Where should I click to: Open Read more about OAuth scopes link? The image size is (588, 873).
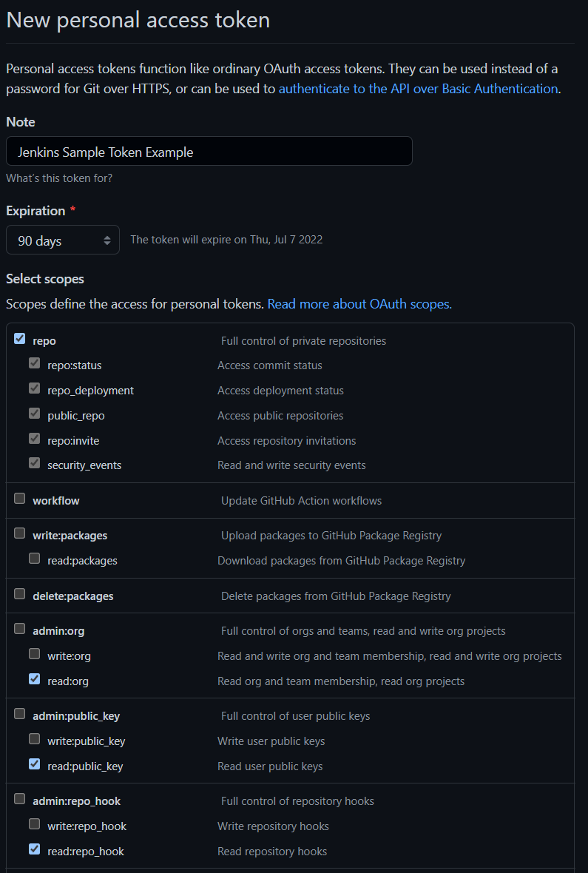[359, 304]
